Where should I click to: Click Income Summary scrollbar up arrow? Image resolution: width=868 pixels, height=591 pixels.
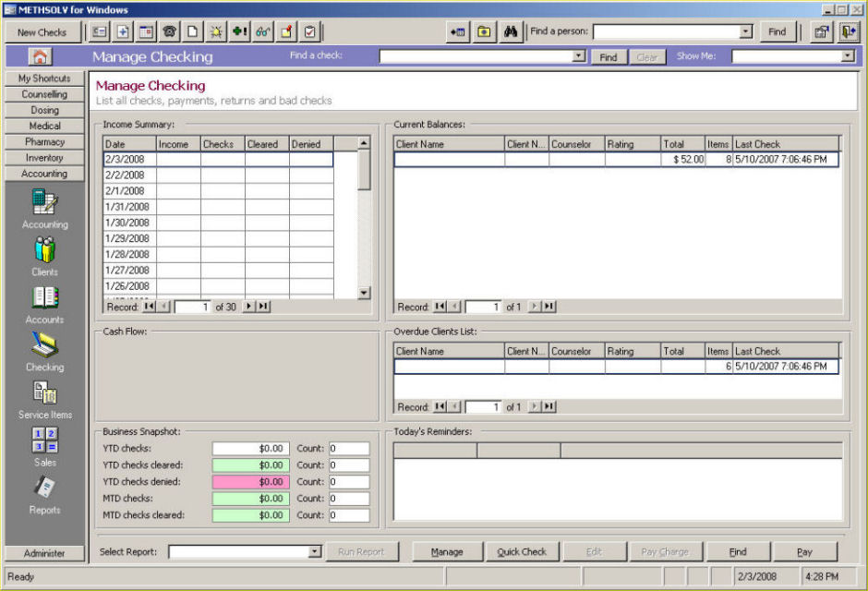(364, 143)
